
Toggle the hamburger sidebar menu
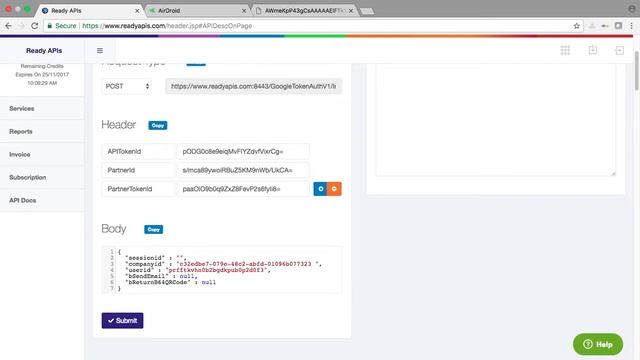100,51
